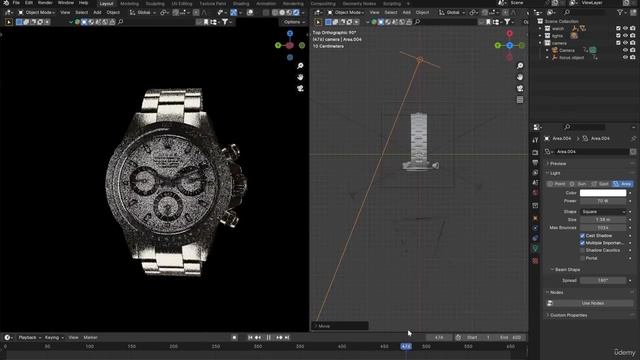The image size is (640, 360).
Task: Open the Object Constraints properties tab icon
Action: coord(535,238)
